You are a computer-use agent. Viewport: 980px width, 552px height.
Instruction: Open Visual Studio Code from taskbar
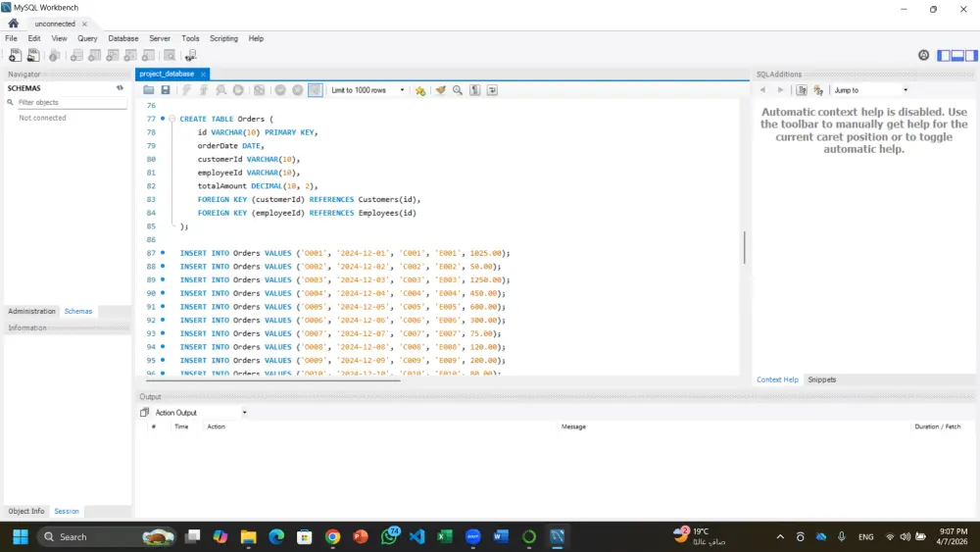(416, 537)
